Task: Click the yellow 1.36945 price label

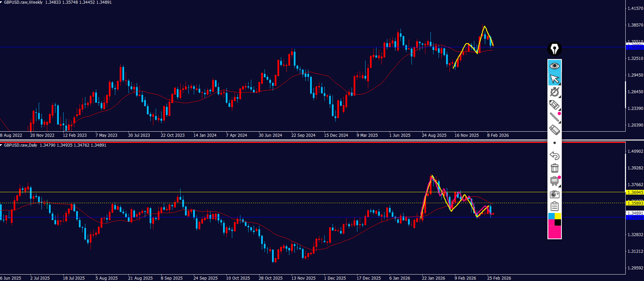Action: [635, 193]
